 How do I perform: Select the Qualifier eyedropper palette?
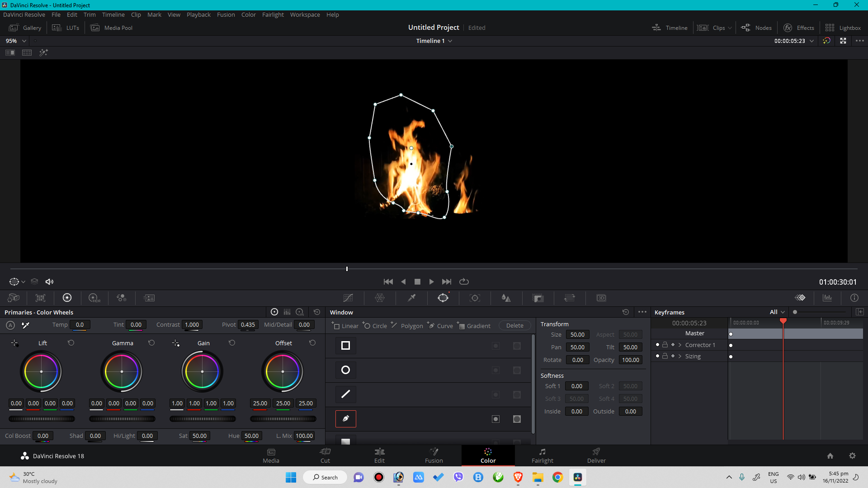411,298
